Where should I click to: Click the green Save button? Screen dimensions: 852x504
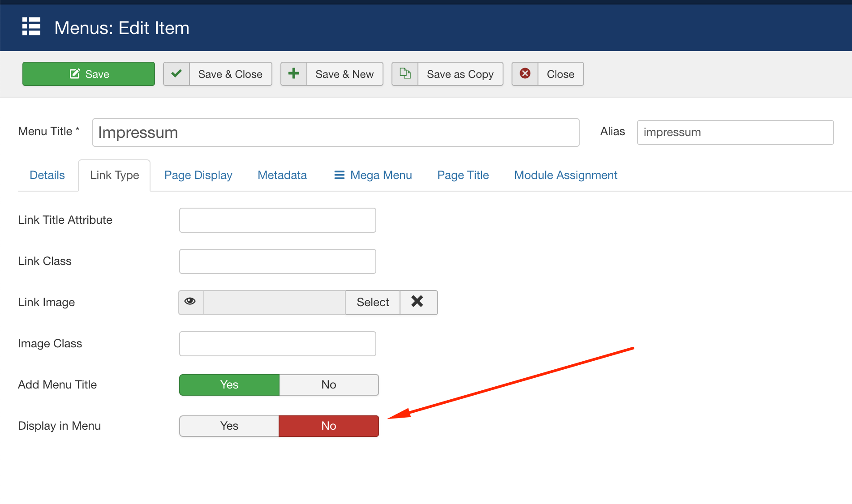pyautogui.click(x=89, y=74)
